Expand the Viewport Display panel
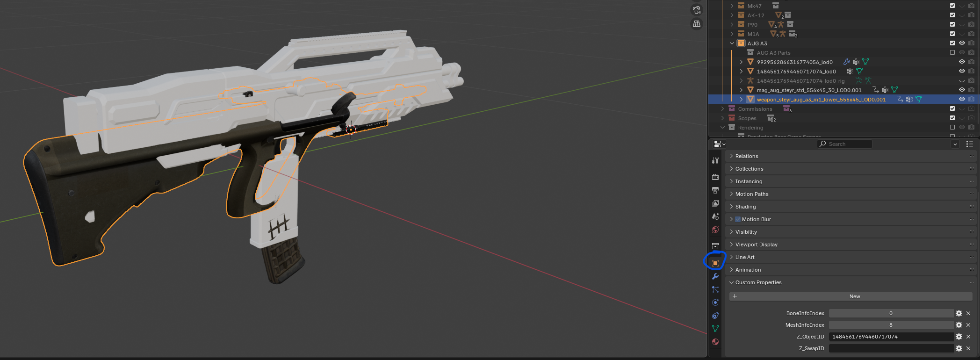This screenshot has width=980, height=360. [756, 245]
